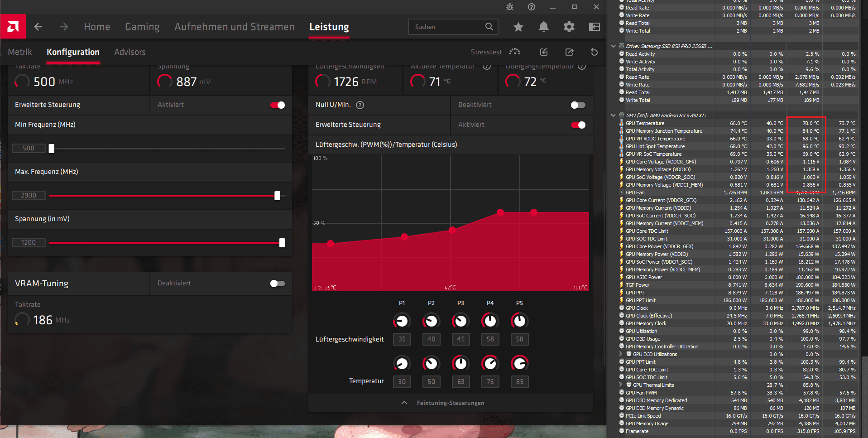The width and height of the screenshot is (868, 438).
Task: Switch to the Metrik subtab
Action: [20, 52]
